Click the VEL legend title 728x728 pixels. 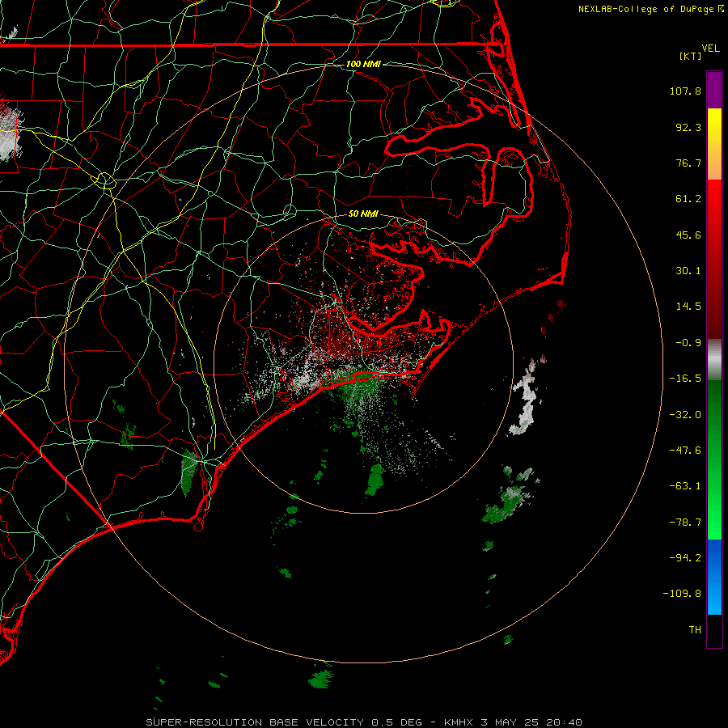tap(710, 48)
